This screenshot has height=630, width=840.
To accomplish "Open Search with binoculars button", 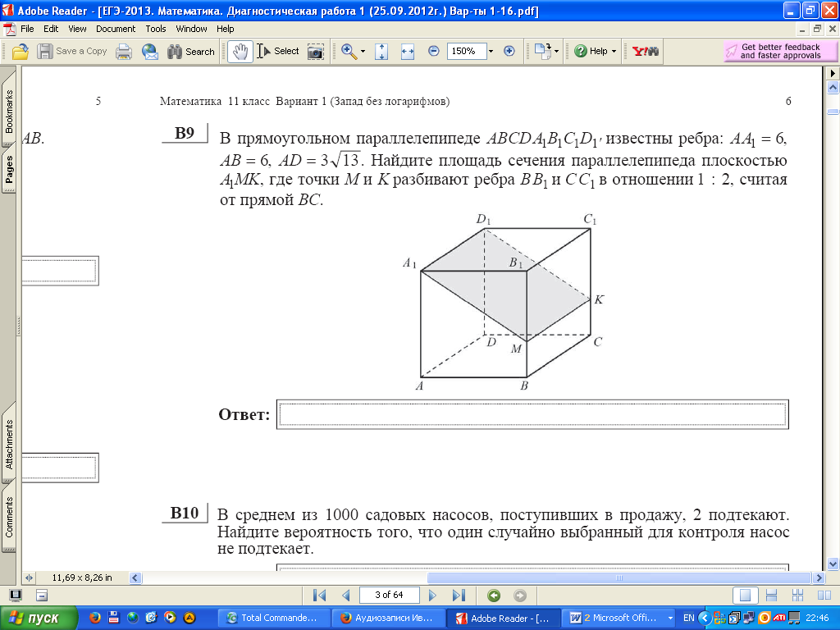I will tap(190, 52).
